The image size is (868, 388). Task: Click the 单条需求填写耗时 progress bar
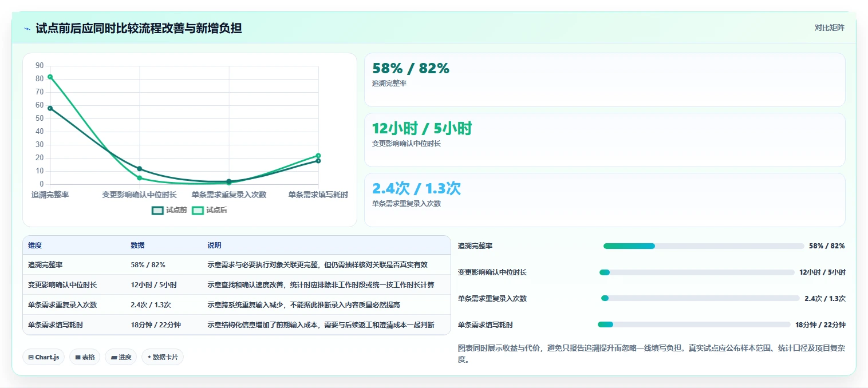pos(694,324)
